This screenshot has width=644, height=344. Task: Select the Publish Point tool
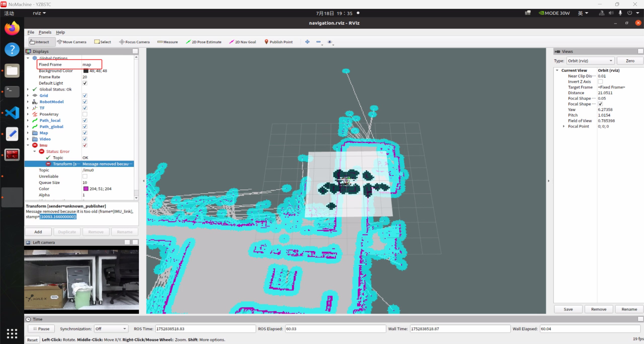pyautogui.click(x=278, y=42)
